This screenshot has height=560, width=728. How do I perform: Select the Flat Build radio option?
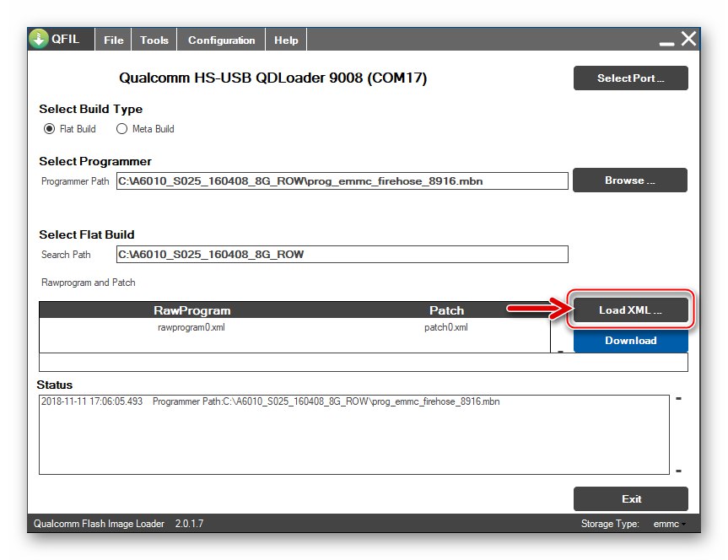(x=70, y=129)
